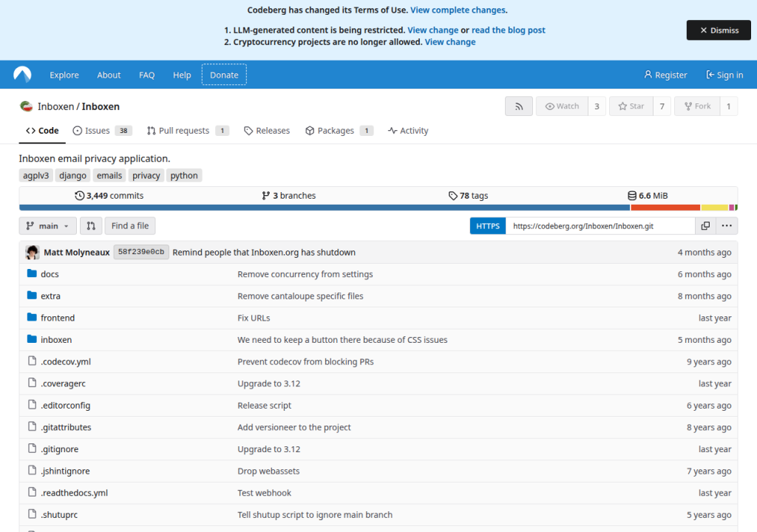Click the RSS feed icon button
Viewport: 757px width, 532px height.
pyautogui.click(x=519, y=106)
